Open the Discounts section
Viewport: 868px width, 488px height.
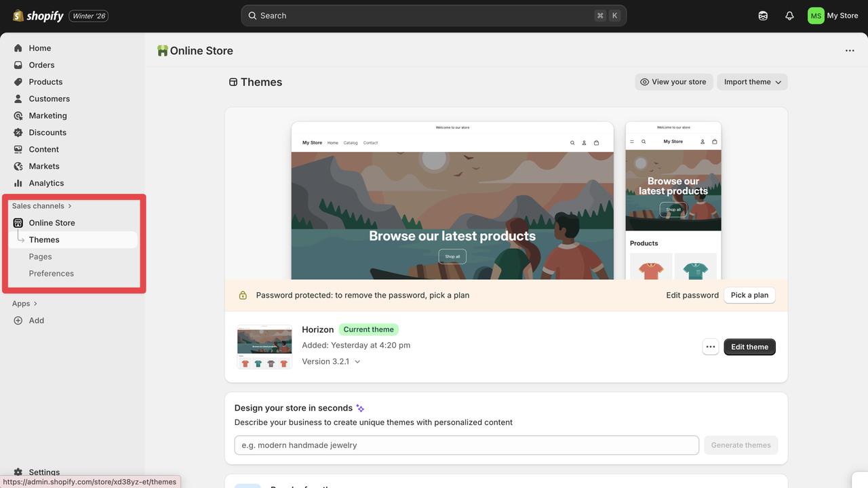point(47,132)
